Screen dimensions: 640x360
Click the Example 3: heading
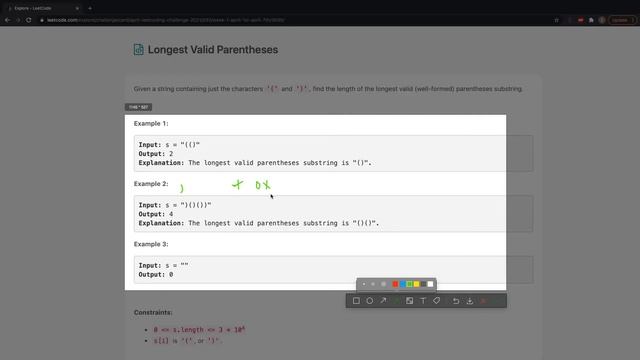pos(151,244)
